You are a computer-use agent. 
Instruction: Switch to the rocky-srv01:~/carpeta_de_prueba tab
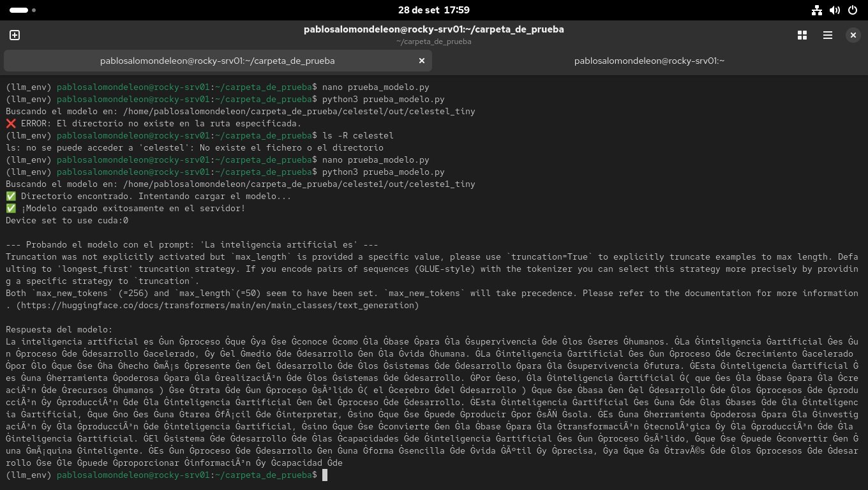(217, 61)
